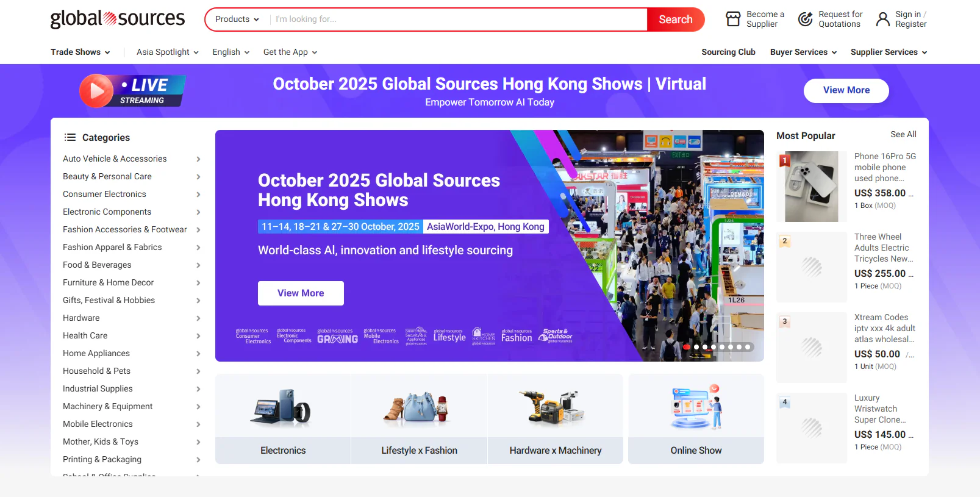Click See All for Most Popular
Screen dimensions: 980x497
(903, 134)
